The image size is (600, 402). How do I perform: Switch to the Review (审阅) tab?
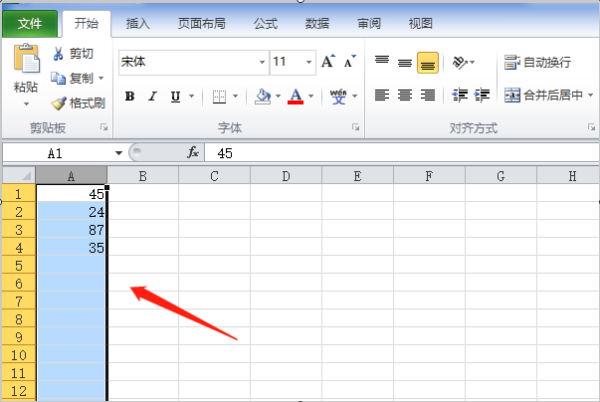[369, 24]
